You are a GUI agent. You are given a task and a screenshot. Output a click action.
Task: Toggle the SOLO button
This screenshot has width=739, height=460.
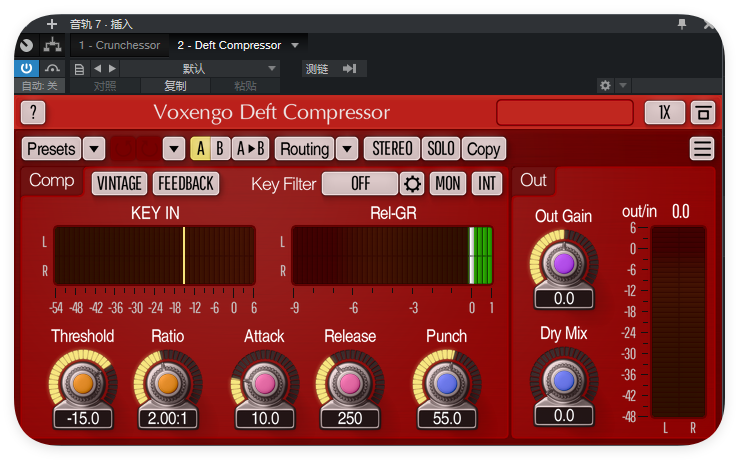tap(441, 149)
